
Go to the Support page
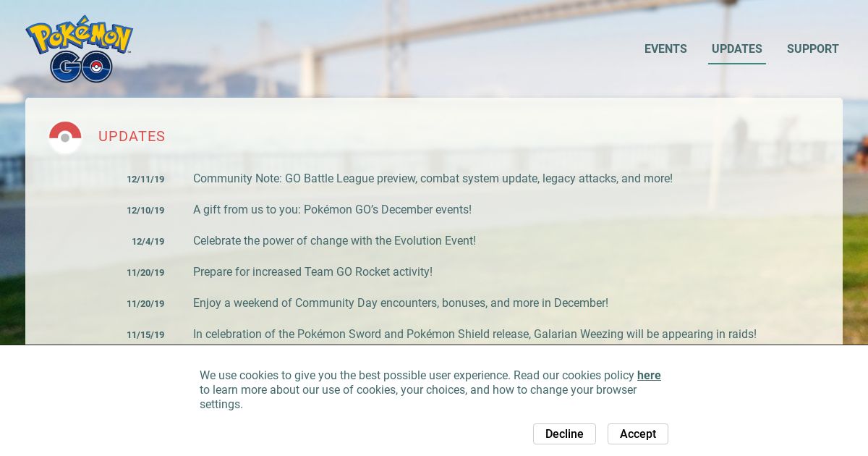813,48
